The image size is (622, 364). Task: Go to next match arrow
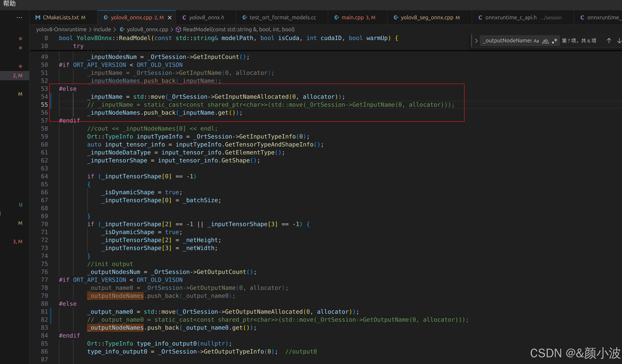619,41
